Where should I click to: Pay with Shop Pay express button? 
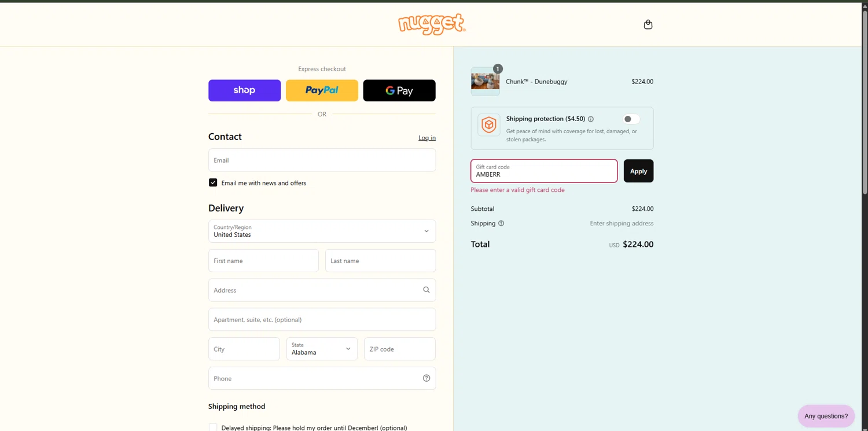point(244,90)
